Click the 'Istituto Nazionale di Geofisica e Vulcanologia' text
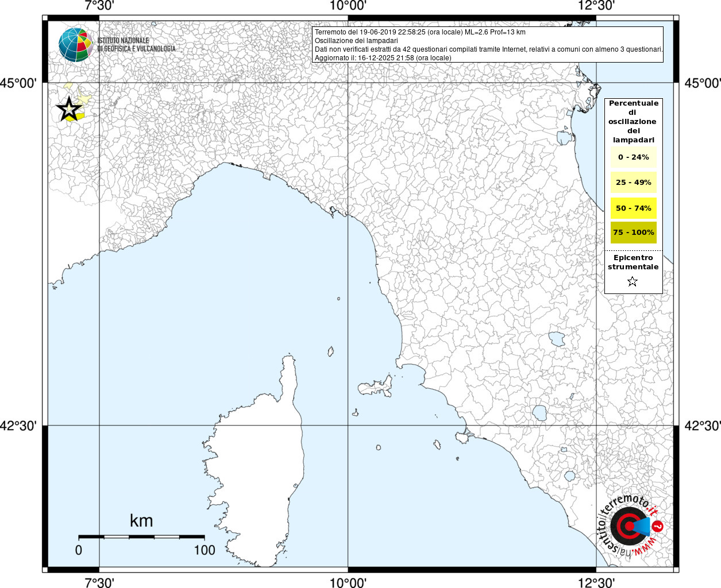The image size is (721, 588). click(x=137, y=45)
